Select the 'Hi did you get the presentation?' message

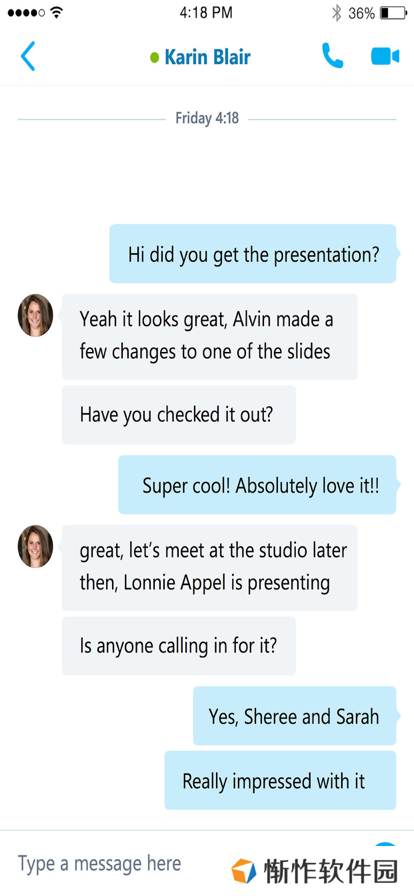(x=253, y=254)
